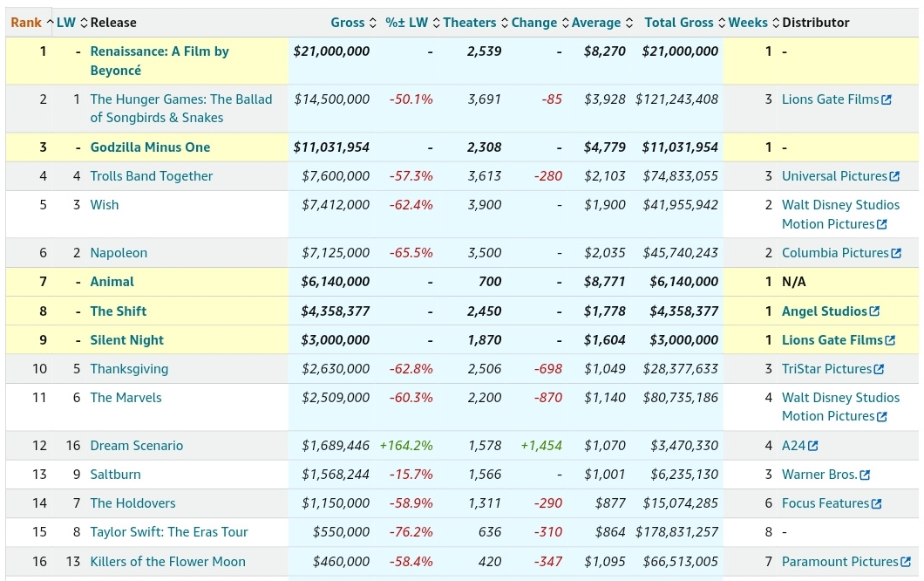The width and height of the screenshot is (924, 581).
Task: Click external link icon for The Marvels' Walt Disney Studios
Action: (x=882, y=416)
